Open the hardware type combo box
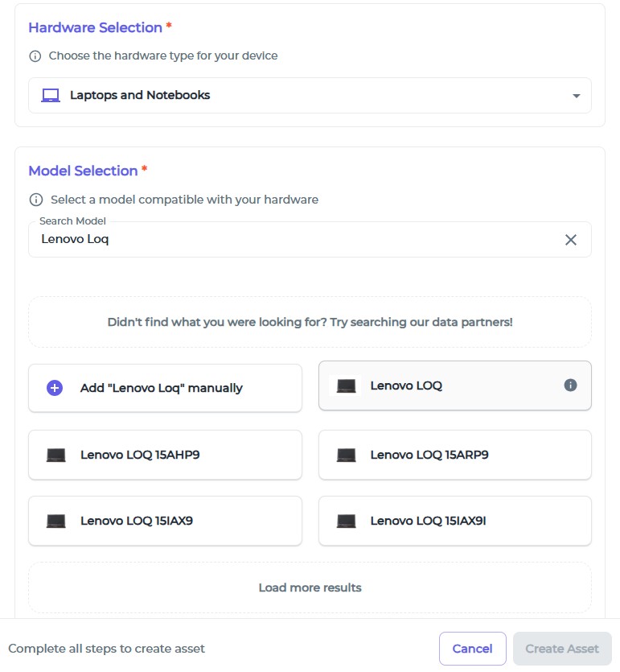 [x=310, y=96]
